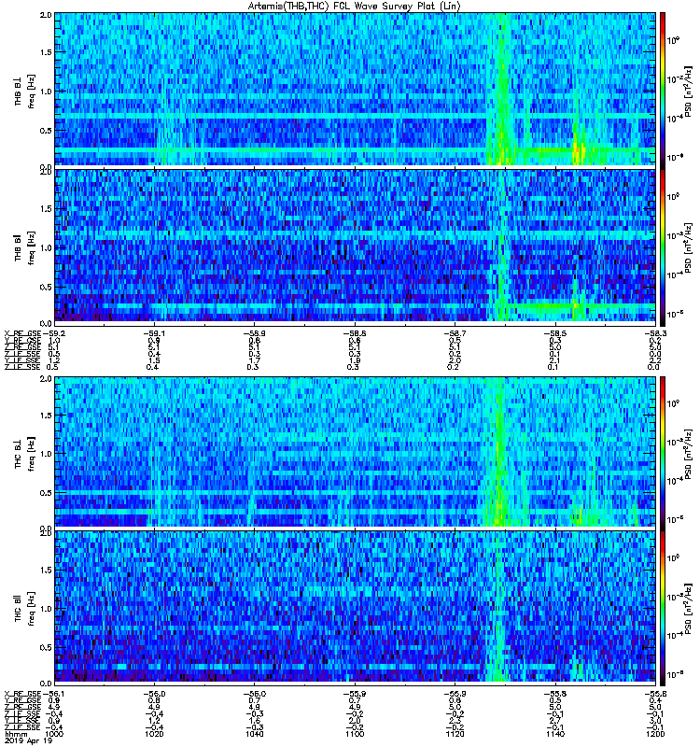Image resolution: width=700 pixels, height=747 pixels.
Task: Click the color bar beside the THC B∥ panel
Action: point(663,608)
